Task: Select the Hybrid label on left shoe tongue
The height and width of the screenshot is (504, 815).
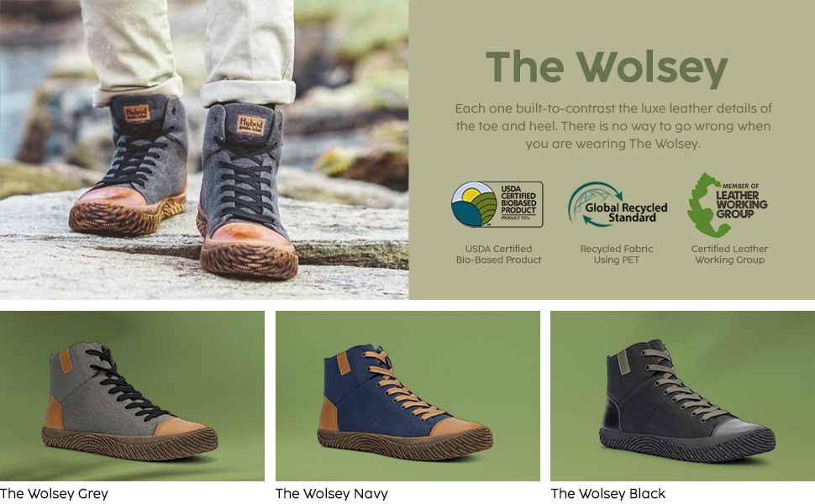Action: pyautogui.click(x=137, y=113)
